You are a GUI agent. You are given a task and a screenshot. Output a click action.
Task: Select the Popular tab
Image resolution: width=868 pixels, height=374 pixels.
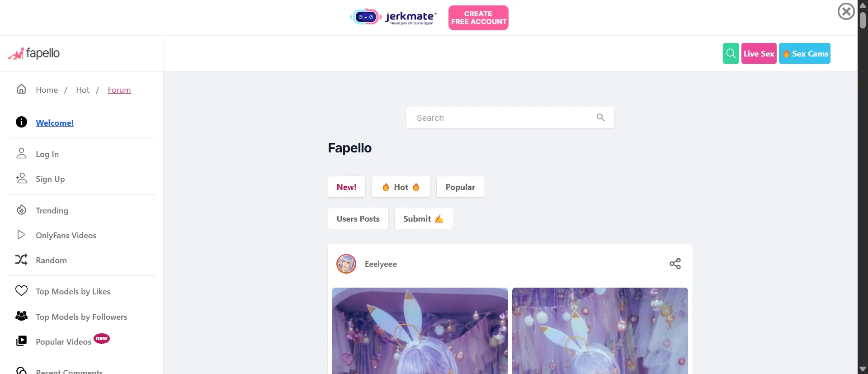[460, 187]
